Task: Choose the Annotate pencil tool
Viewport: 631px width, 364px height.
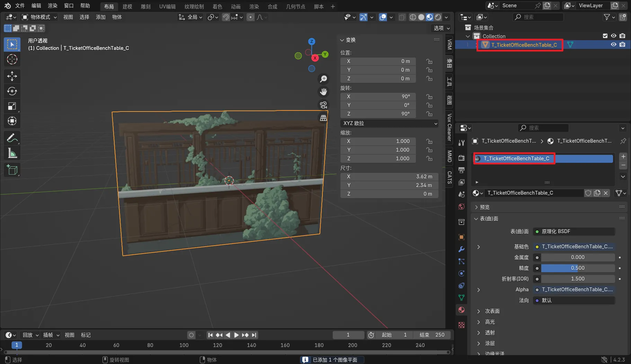Action: [x=12, y=138]
